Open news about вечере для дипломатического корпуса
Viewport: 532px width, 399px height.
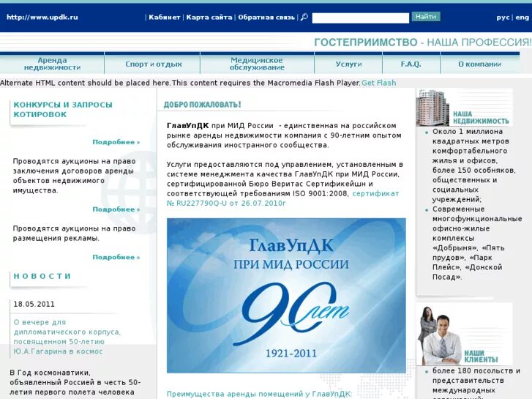click(67, 337)
